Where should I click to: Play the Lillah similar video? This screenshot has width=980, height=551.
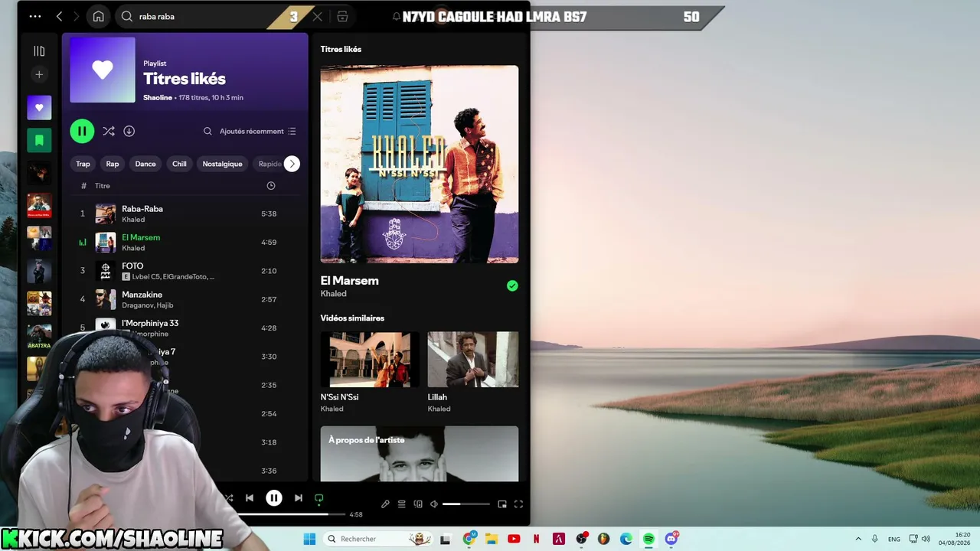473,360
